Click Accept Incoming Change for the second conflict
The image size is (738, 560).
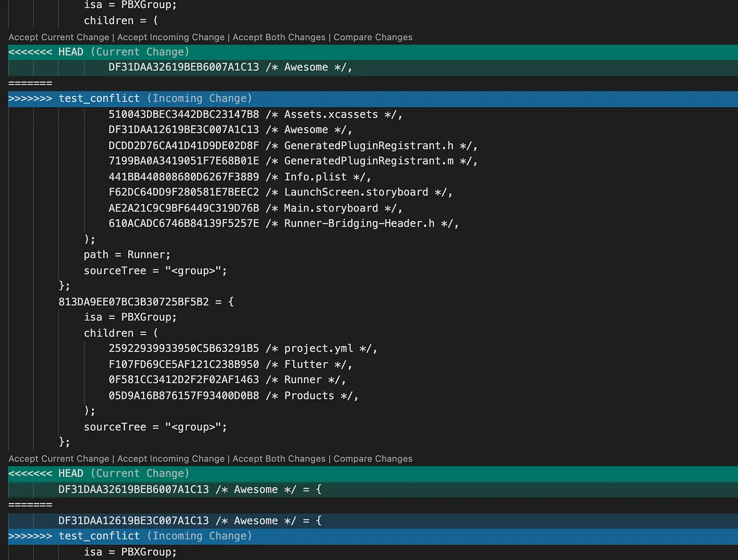[x=171, y=458]
